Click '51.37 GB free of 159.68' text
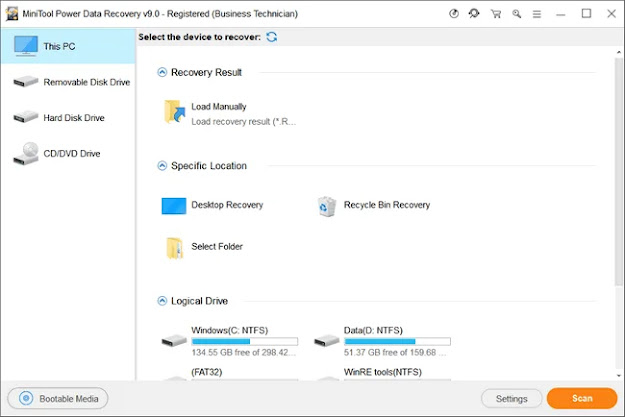The width and height of the screenshot is (625, 417). pos(395,352)
